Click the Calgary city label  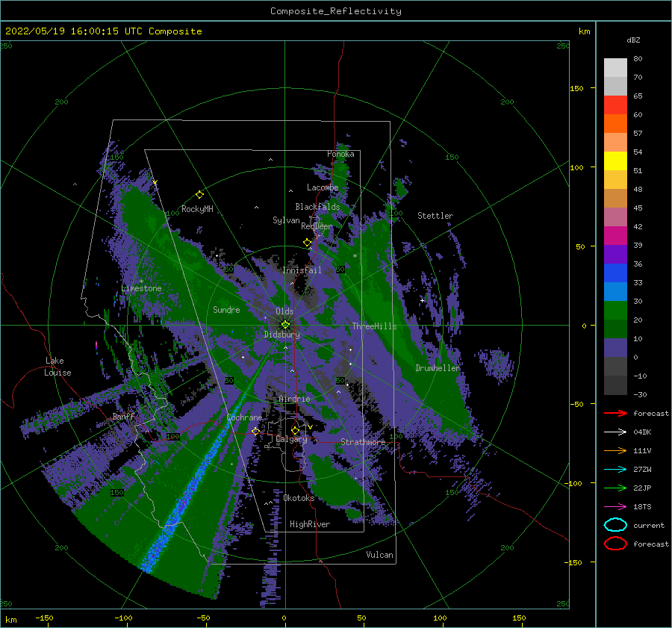click(x=291, y=439)
